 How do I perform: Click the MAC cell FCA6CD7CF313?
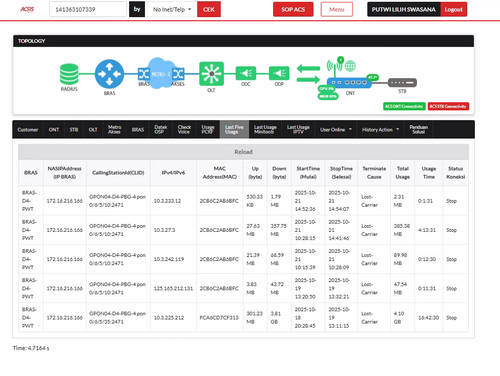(219, 318)
